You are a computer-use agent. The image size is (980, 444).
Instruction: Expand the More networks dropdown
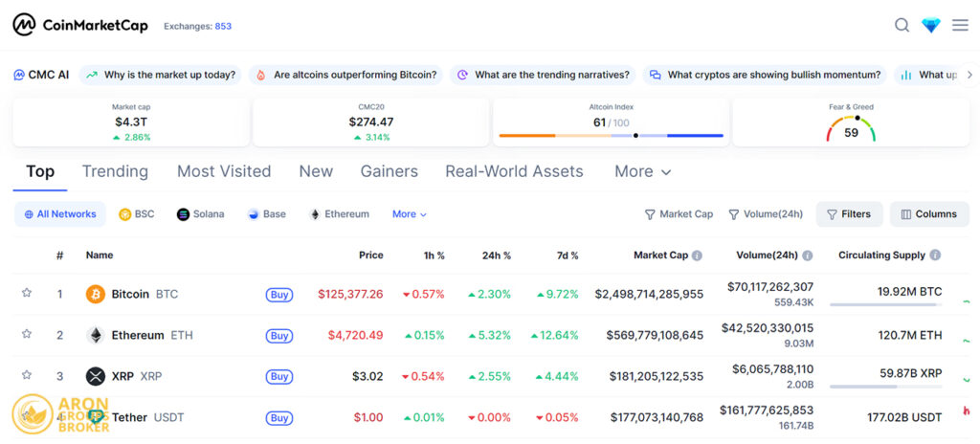point(409,214)
